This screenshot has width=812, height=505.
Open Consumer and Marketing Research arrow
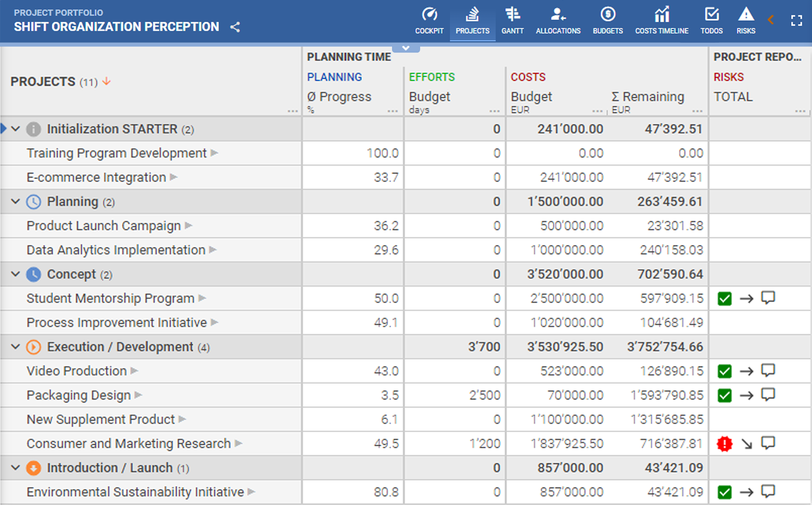click(x=239, y=443)
